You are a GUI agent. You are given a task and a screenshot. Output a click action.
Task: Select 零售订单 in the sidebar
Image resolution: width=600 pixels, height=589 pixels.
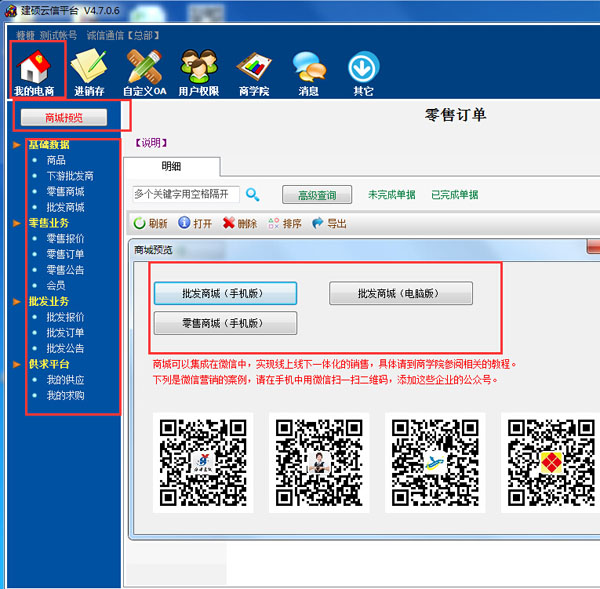pyautogui.click(x=65, y=255)
